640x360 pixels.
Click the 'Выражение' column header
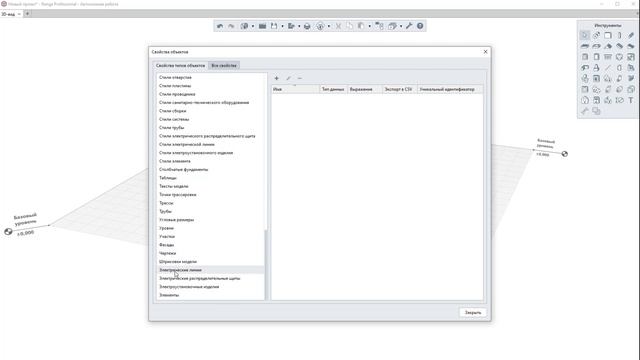pyautogui.click(x=364, y=89)
